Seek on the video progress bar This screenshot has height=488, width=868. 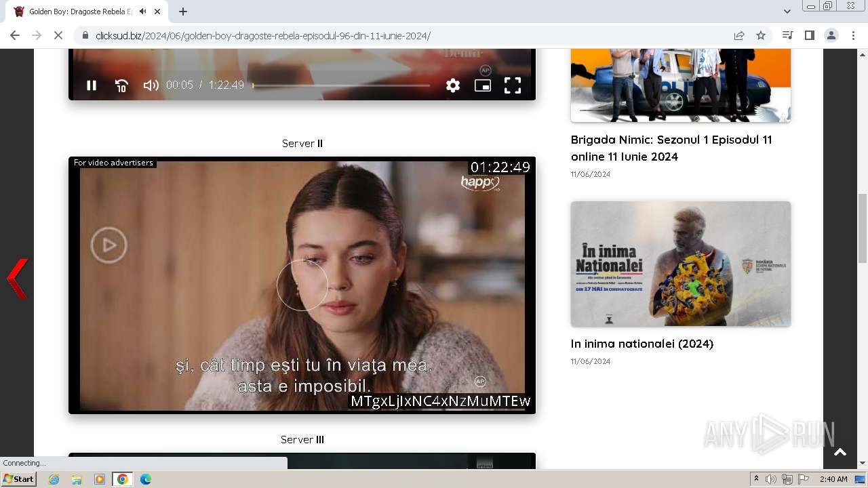tap(341, 85)
